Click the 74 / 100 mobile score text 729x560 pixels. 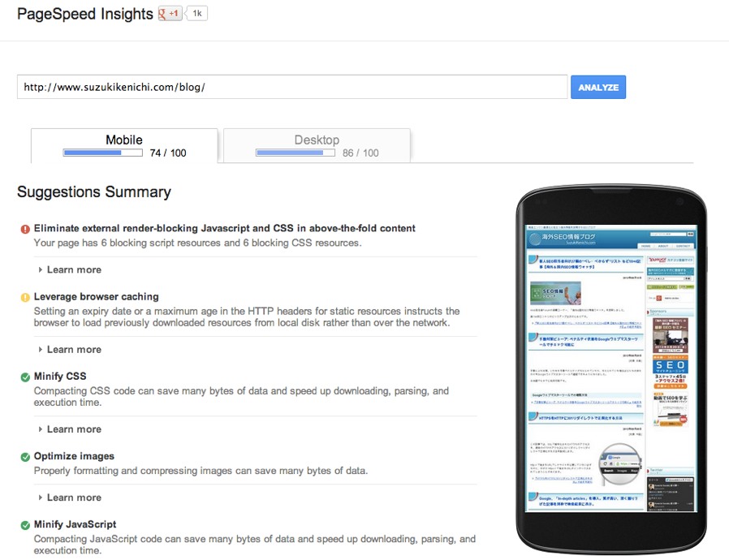click(168, 153)
